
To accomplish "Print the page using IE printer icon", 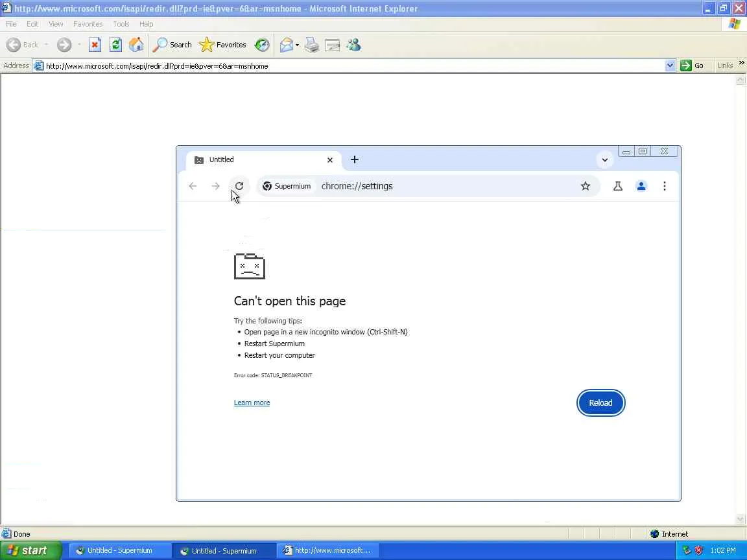I will tap(311, 45).
